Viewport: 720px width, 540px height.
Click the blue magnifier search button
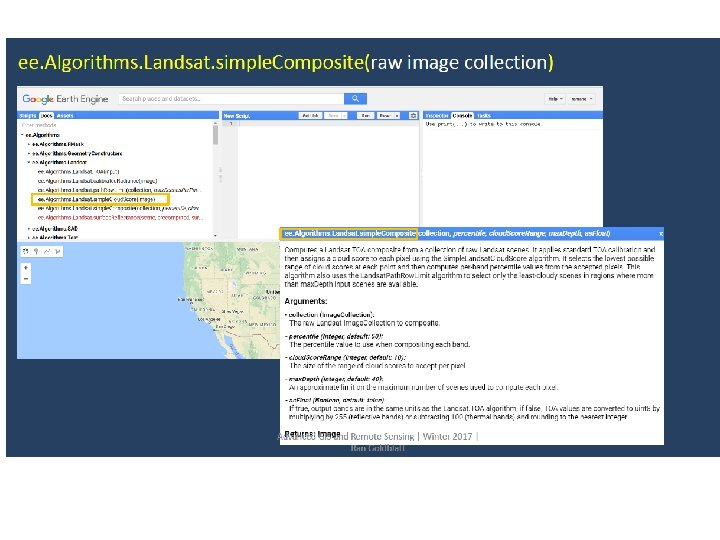click(355, 99)
